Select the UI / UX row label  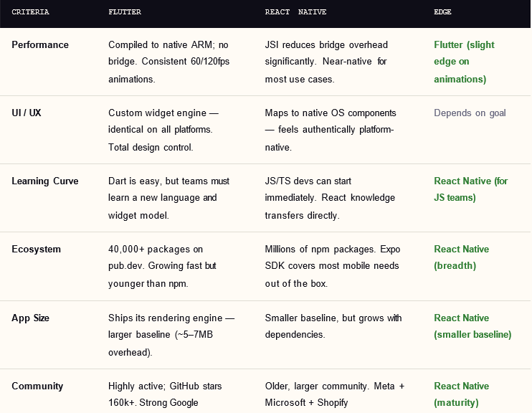[x=26, y=113]
